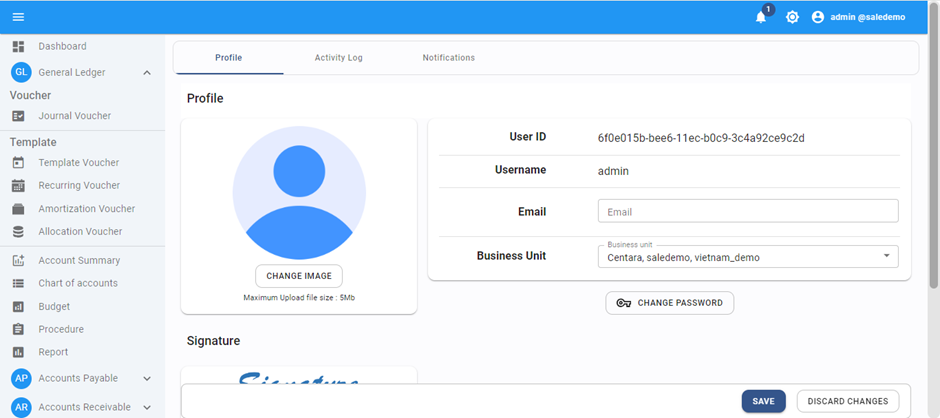Switch to the Notifications tab
This screenshot has height=418, width=940.
click(448, 58)
